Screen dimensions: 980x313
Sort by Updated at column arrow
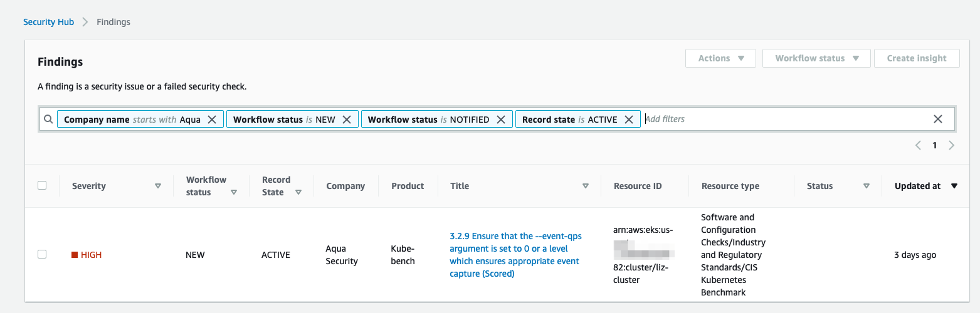(954, 186)
